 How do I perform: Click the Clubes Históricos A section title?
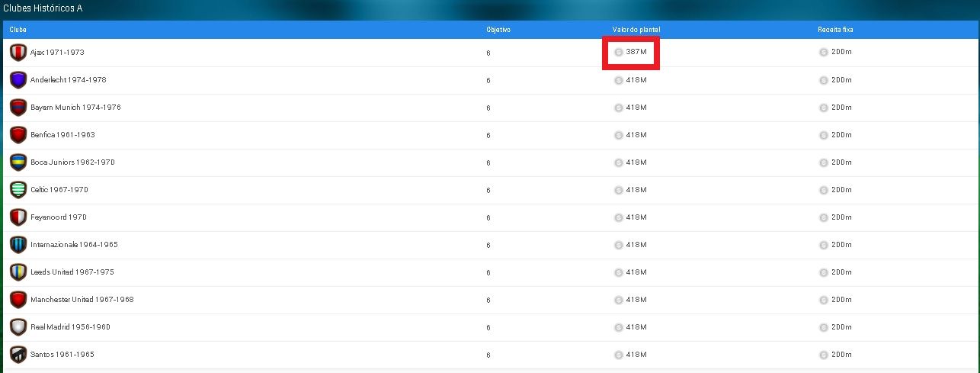pyautogui.click(x=44, y=8)
